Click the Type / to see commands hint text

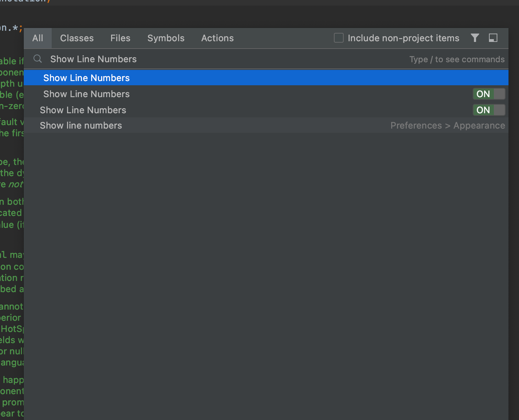[x=456, y=59]
